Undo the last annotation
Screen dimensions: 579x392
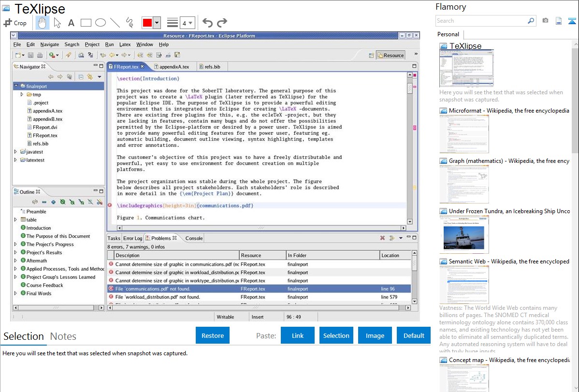click(207, 23)
